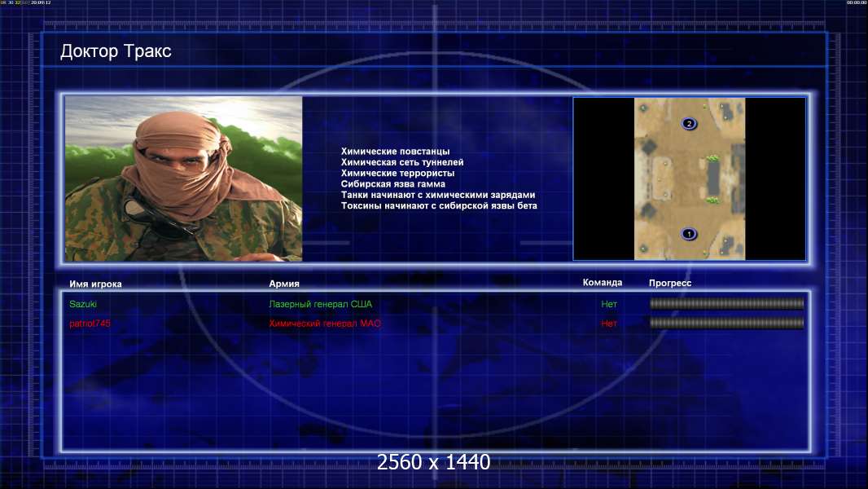Click Химический генерал МАО army entry
The height and width of the screenshot is (489, 868).
click(325, 324)
